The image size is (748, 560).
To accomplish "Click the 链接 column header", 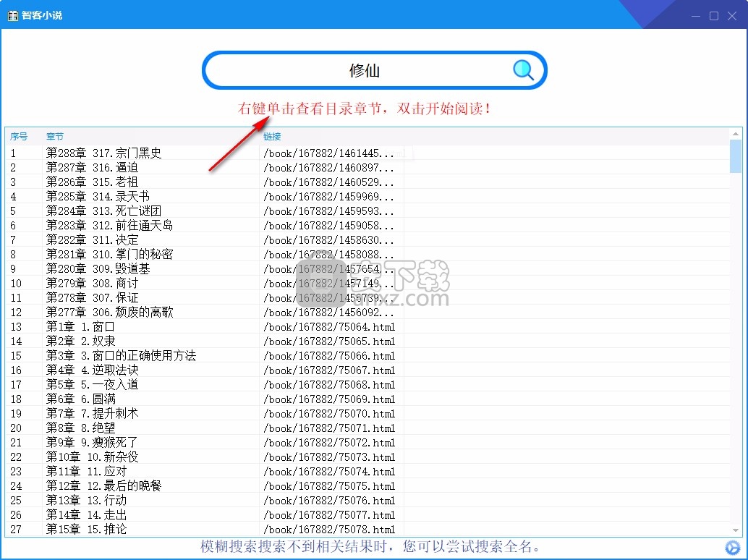I will coord(272,137).
